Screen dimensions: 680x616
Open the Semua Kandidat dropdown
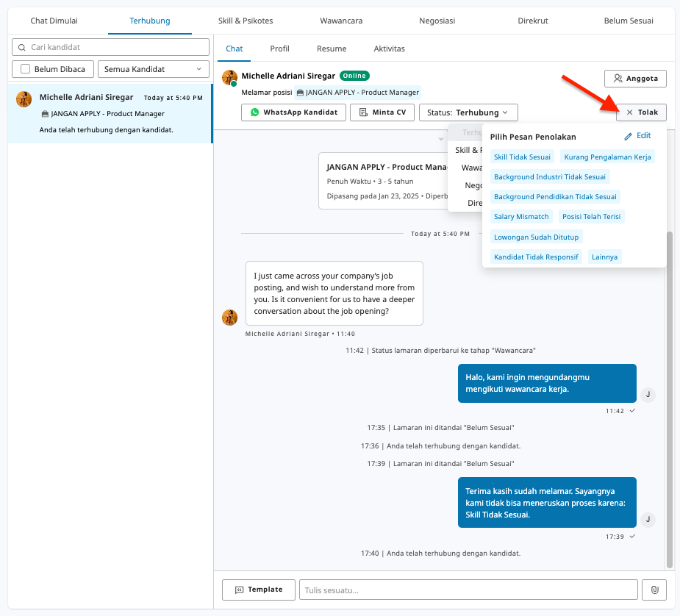[x=154, y=69]
